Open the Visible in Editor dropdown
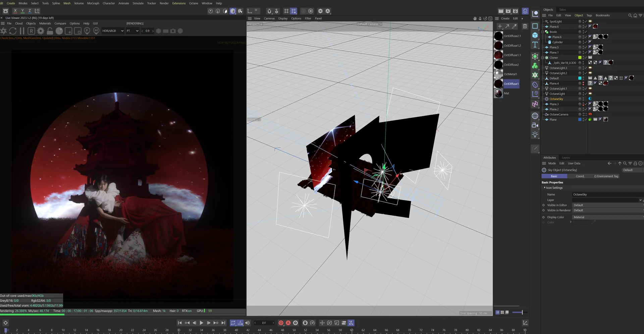644x334 pixels. point(607,205)
